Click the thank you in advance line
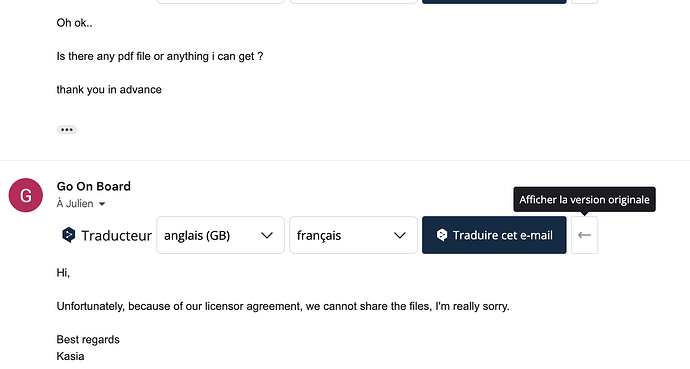Viewport: 690px width, 369px height. 109,90
